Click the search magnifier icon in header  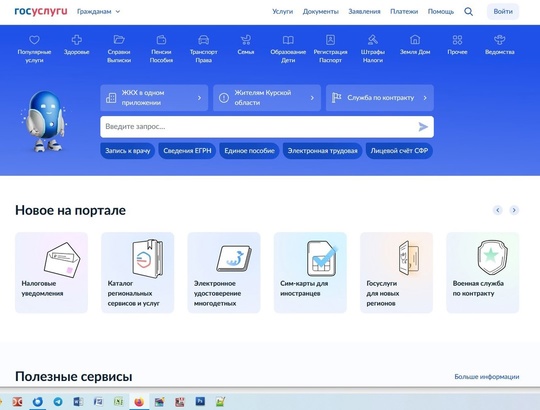click(468, 11)
